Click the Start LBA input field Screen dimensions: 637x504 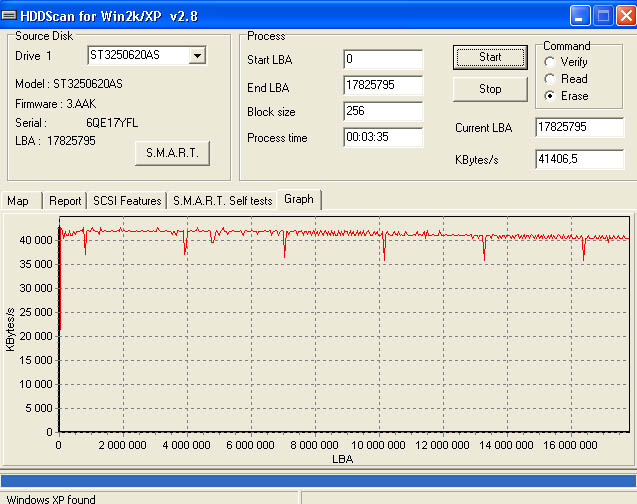(383, 59)
